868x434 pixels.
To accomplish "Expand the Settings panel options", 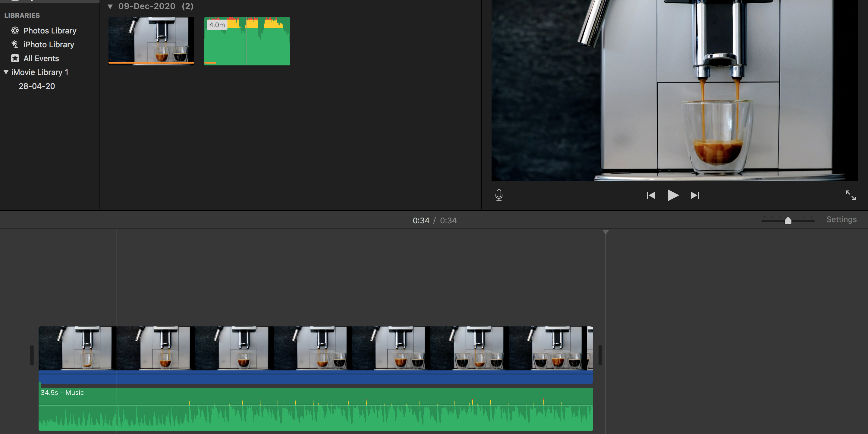I will pos(841,219).
